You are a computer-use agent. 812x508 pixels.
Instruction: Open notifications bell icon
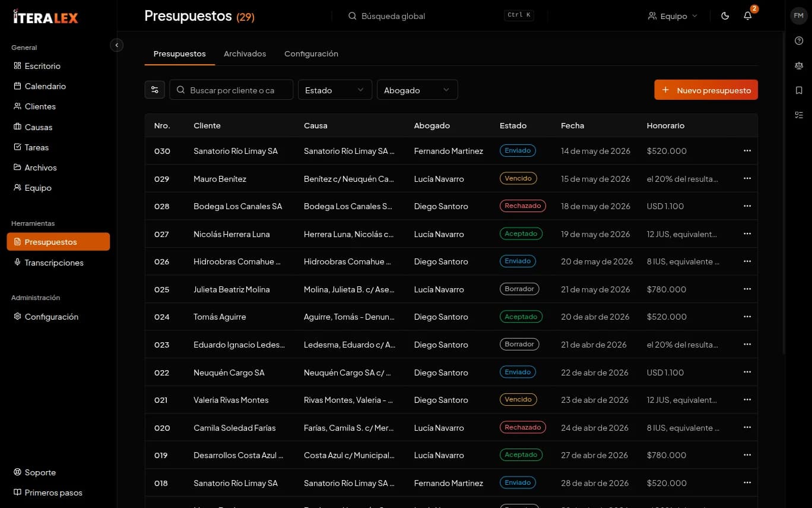(747, 16)
